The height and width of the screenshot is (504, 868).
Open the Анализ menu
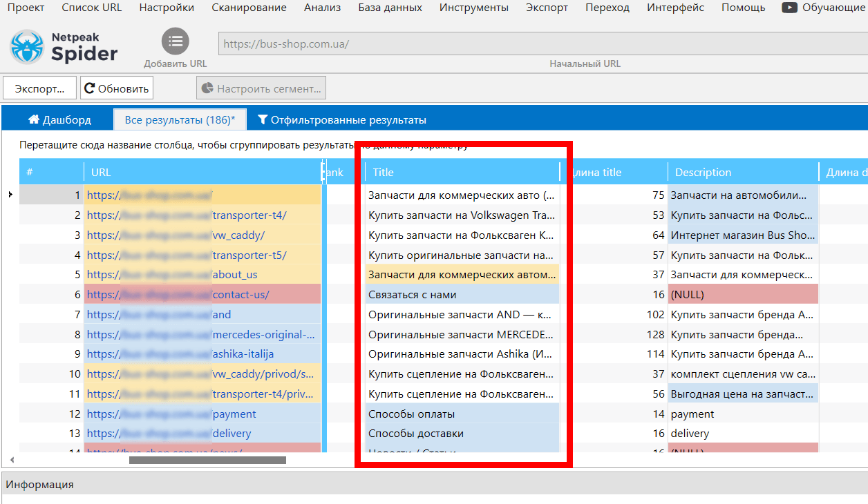pyautogui.click(x=322, y=8)
